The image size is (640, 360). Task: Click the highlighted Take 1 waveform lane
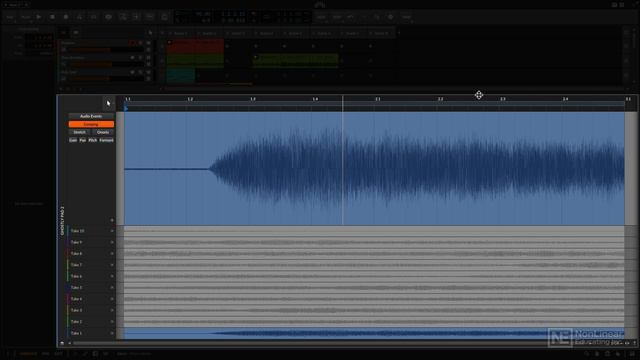tap(374, 333)
